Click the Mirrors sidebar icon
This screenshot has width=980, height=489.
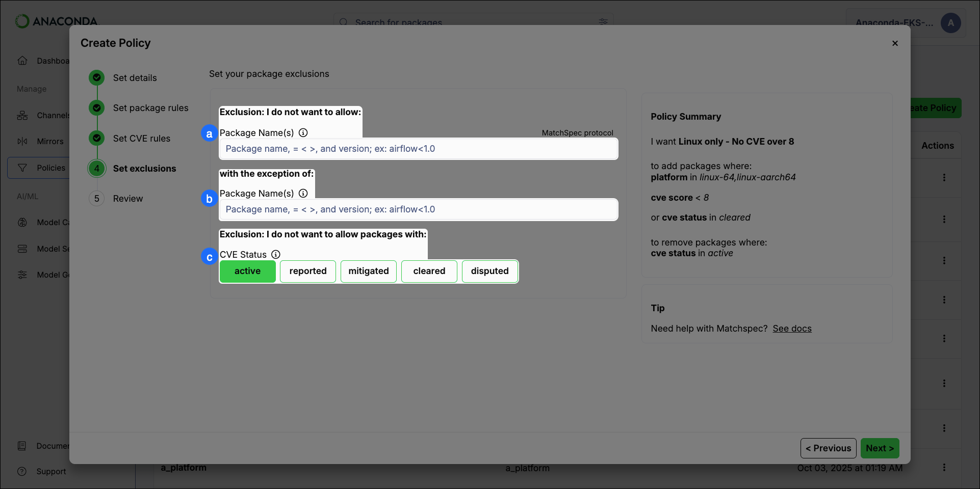click(x=22, y=141)
